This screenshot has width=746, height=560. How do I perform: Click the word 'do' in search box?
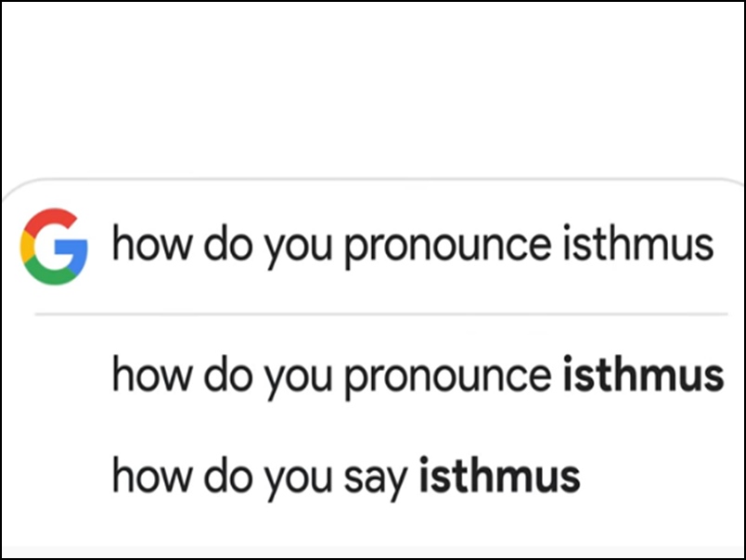[226, 245]
